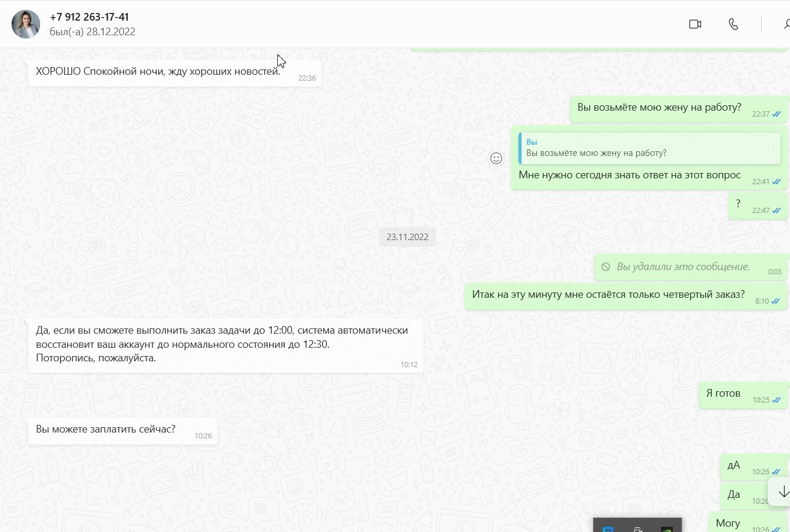Click the 23.11.2022 date divider
790x532 pixels.
[407, 237]
